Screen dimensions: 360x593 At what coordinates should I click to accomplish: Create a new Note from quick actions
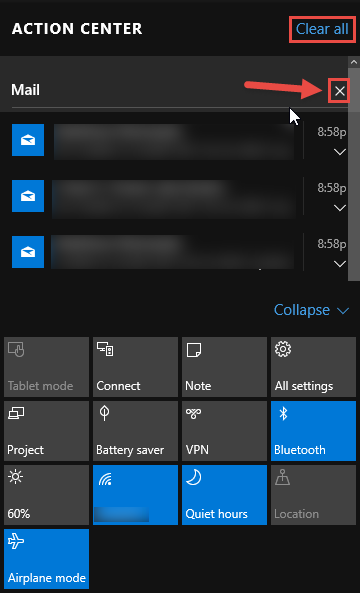[x=224, y=367]
